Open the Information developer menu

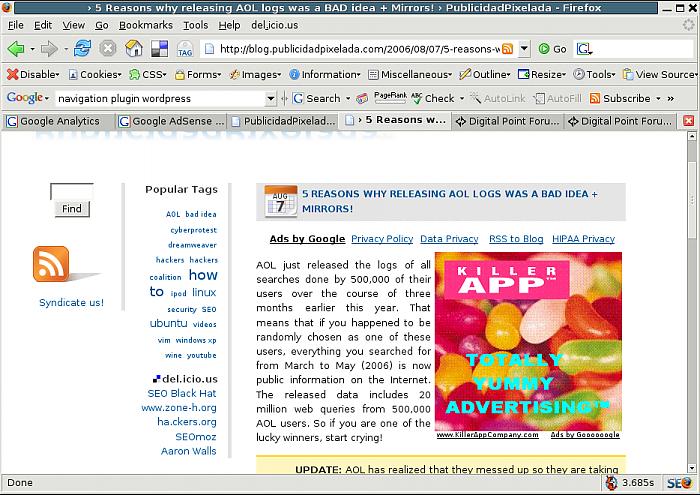[325, 75]
